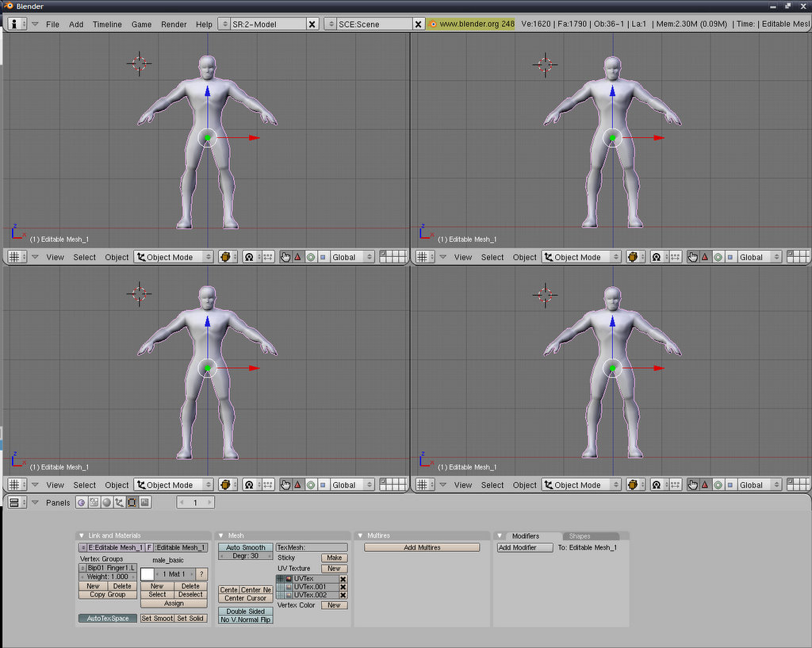Viewport: 812px width, 648px height.
Task: Click the blue square scale manipulator in bottom-right viewport
Action: pos(730,485)
